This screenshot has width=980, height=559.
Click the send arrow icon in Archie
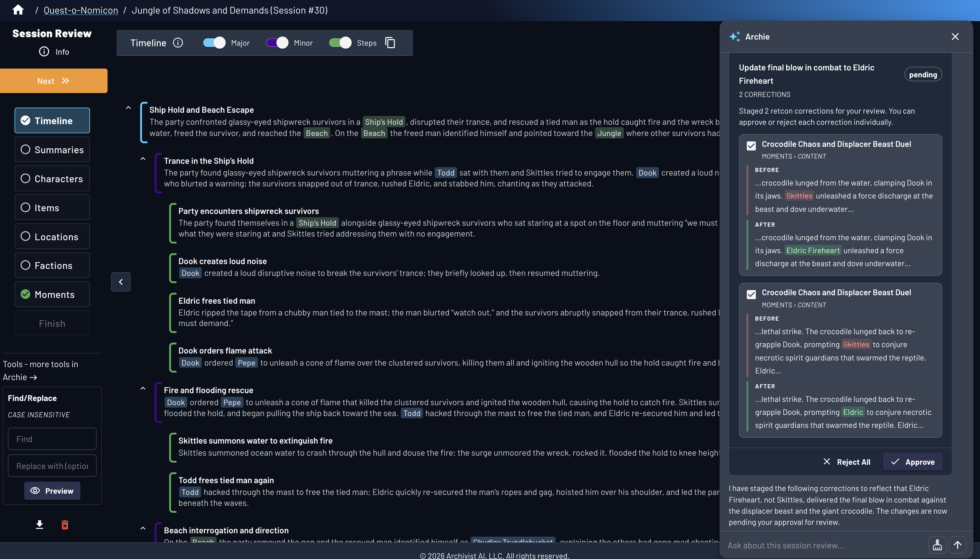pos(957,545)
